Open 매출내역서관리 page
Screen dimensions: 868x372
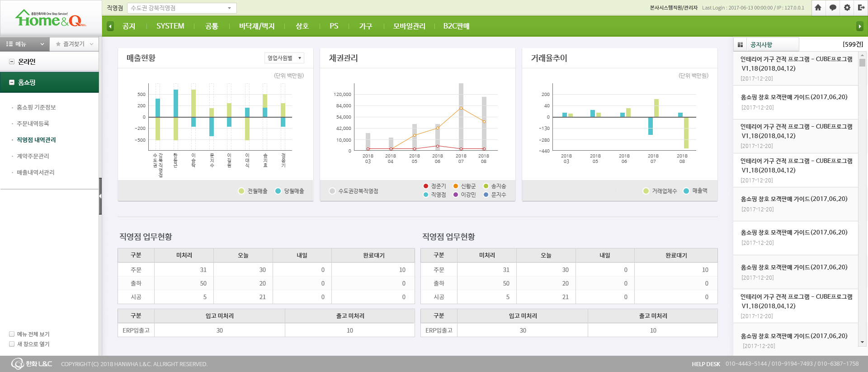(35, 172)
